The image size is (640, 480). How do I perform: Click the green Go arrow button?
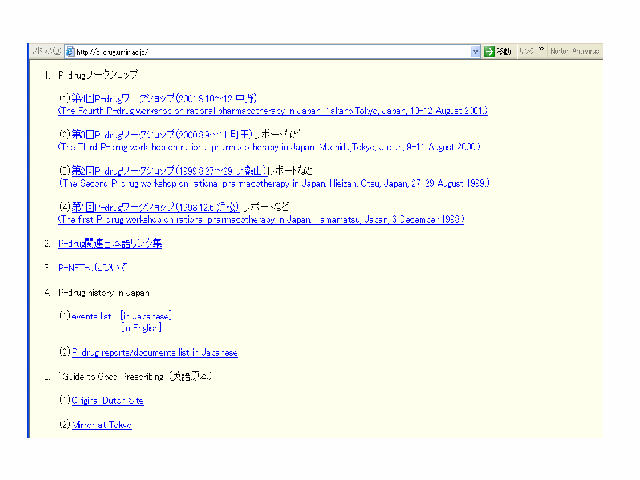point(490,51)
